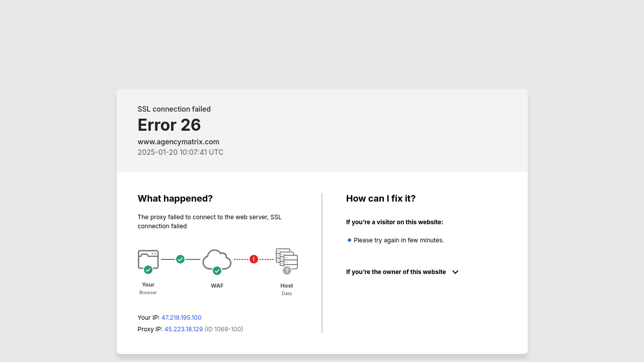Click the Error 26 heading
Screen dimensions: 644x362
click(x=169, y=125)
